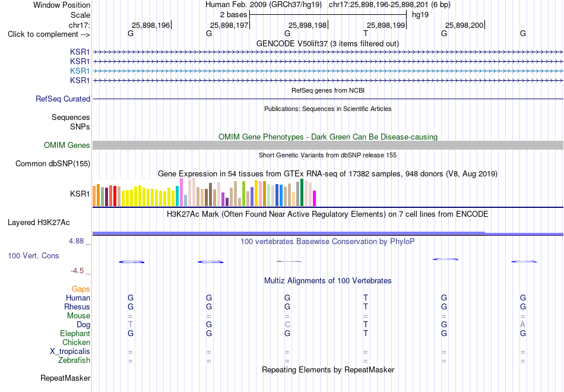The width and height of the screenshot is (564, 392).
Task: Click the Elephant row's T base
Action: click(x=366, y=333)
